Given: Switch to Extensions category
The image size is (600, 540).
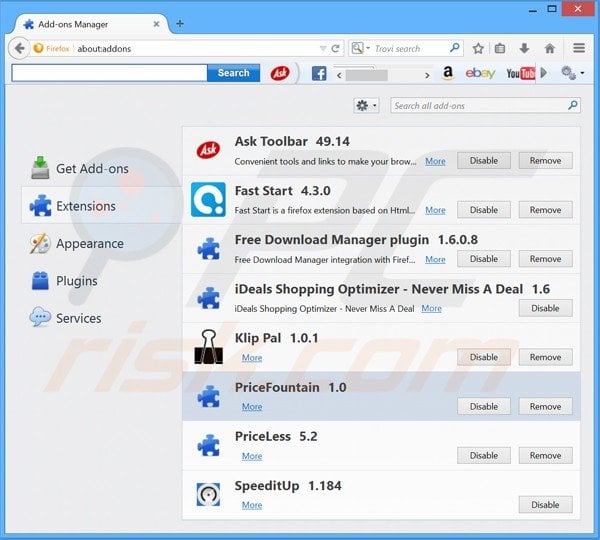Looking at the screenshot, I should [x=102, y=206].
